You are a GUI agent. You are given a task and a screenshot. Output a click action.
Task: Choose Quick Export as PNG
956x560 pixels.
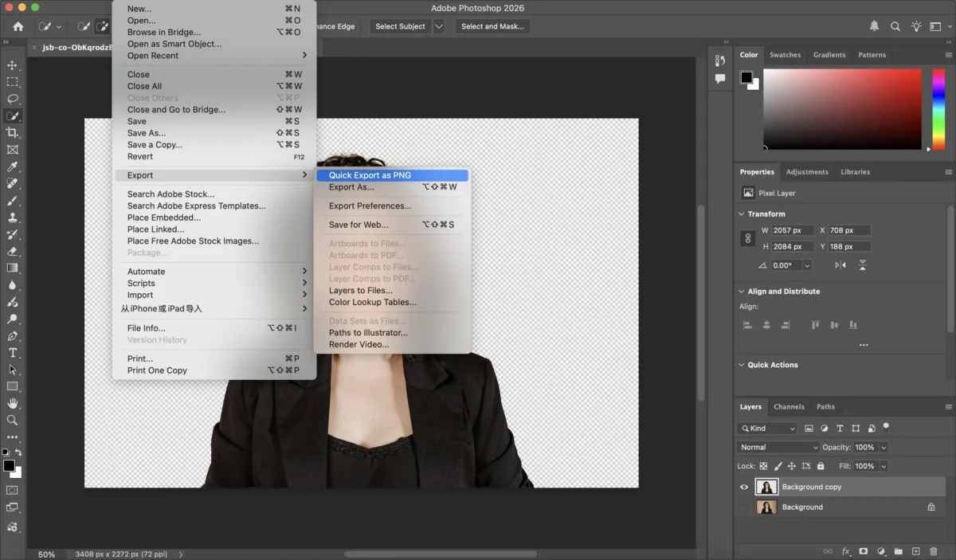(x=370, y=174)
